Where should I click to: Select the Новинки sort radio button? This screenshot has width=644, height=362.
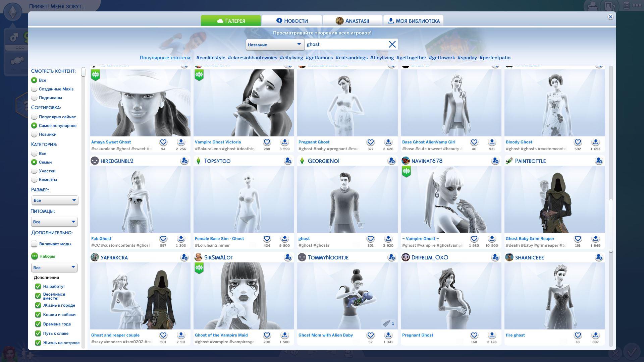pos(34,134)
